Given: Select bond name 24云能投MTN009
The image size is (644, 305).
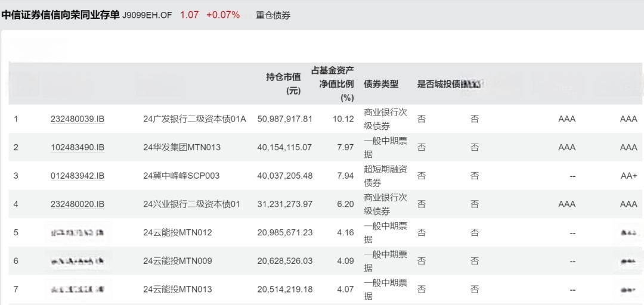Looking at the screenshot, I should [x=178, y=261].
